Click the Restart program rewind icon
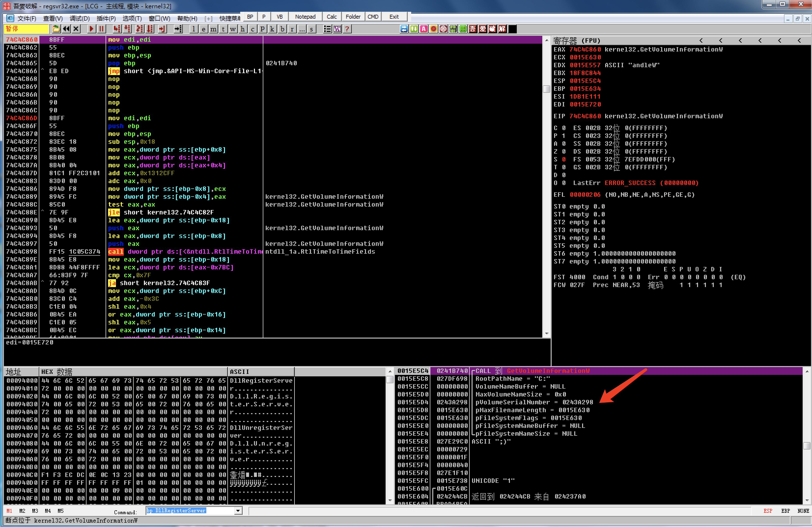Screen dimensions: 812x527 point(66,29)
